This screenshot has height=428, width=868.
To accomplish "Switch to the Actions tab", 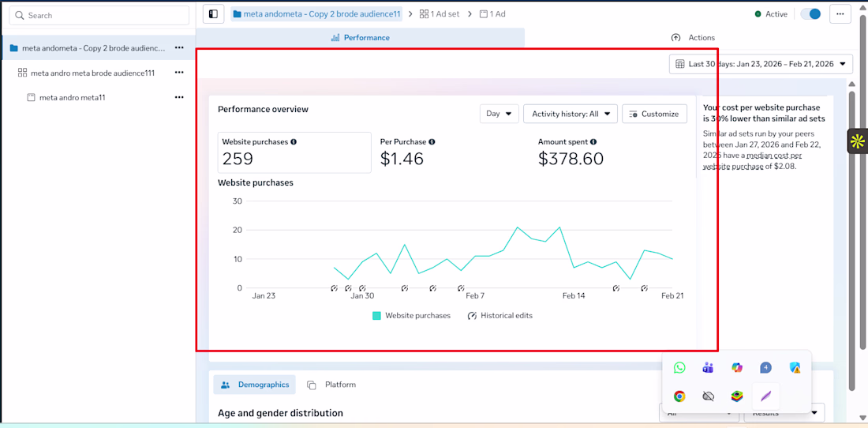I will point(693,38).
